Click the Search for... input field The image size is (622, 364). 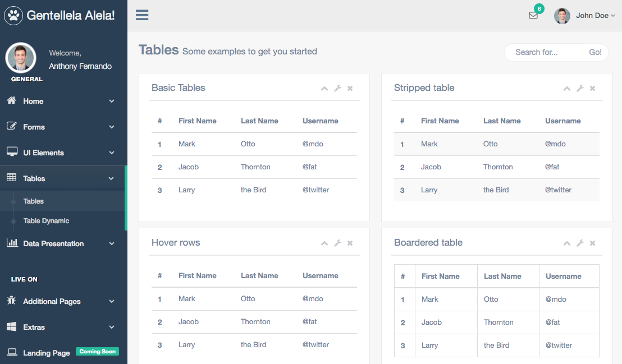pos(543,52)
